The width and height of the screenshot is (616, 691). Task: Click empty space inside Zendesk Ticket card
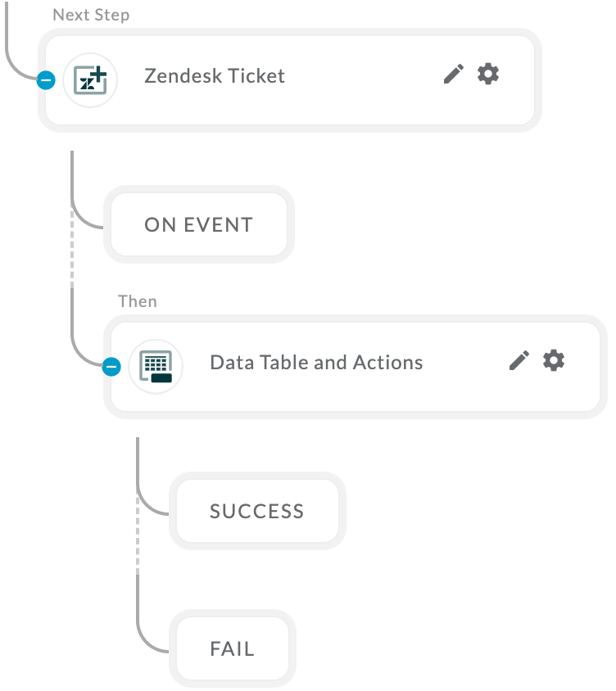pyautogui.click(x=361, y=106)
